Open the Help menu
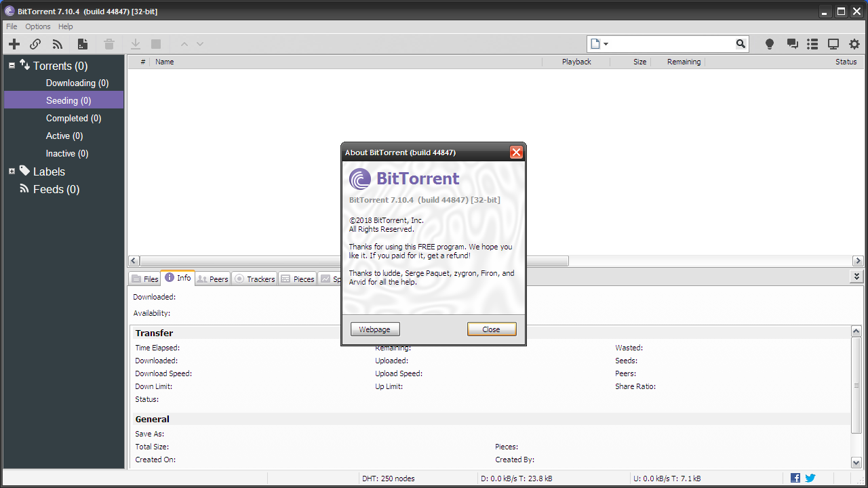The width and height of the screenshot is (868, 488). point(66,26)
